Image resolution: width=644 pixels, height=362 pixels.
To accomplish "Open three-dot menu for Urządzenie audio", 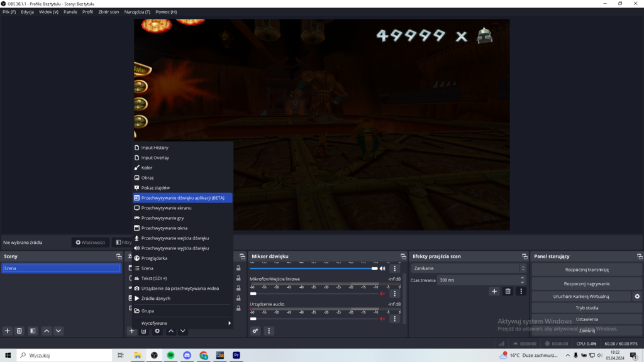I will point(395,319).
